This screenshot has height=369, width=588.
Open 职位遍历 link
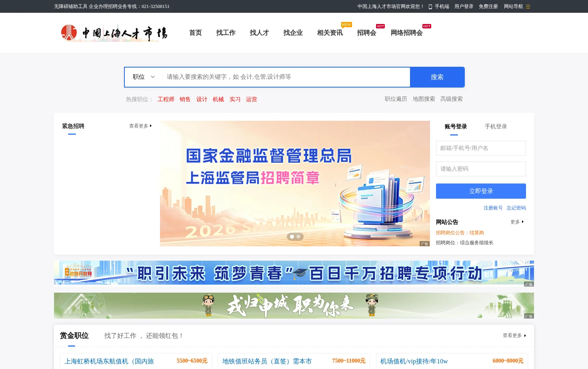[x=396, y=99]
